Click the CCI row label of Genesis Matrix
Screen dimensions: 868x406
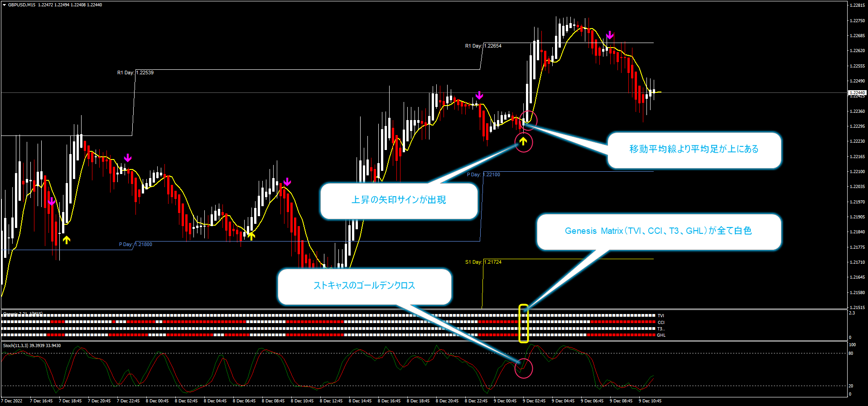coord(661,323)
